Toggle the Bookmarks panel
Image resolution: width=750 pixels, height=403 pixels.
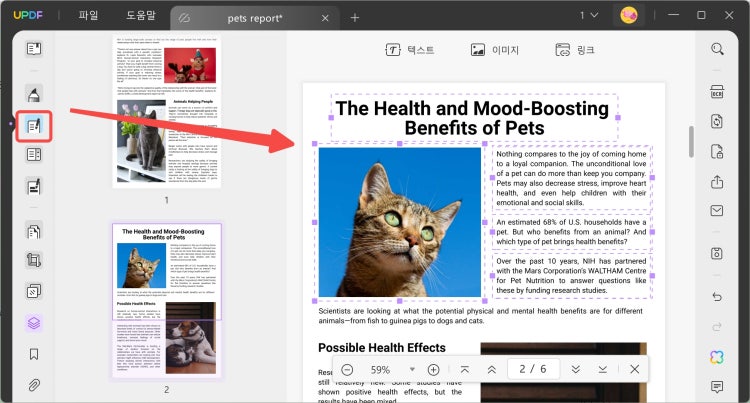[34, 354]
